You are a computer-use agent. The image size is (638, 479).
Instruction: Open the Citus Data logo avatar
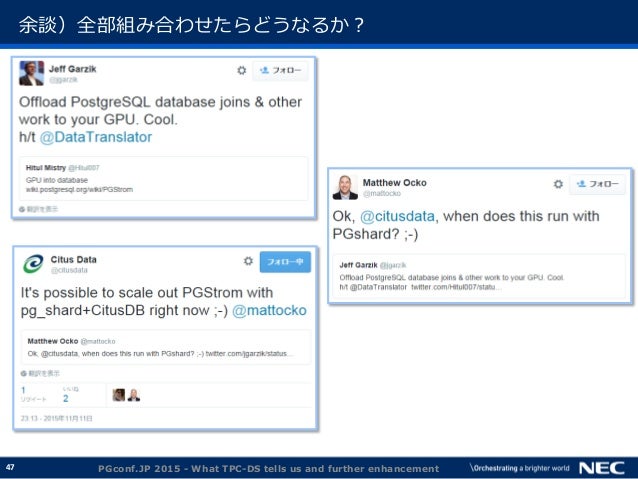tap(33, 264)
